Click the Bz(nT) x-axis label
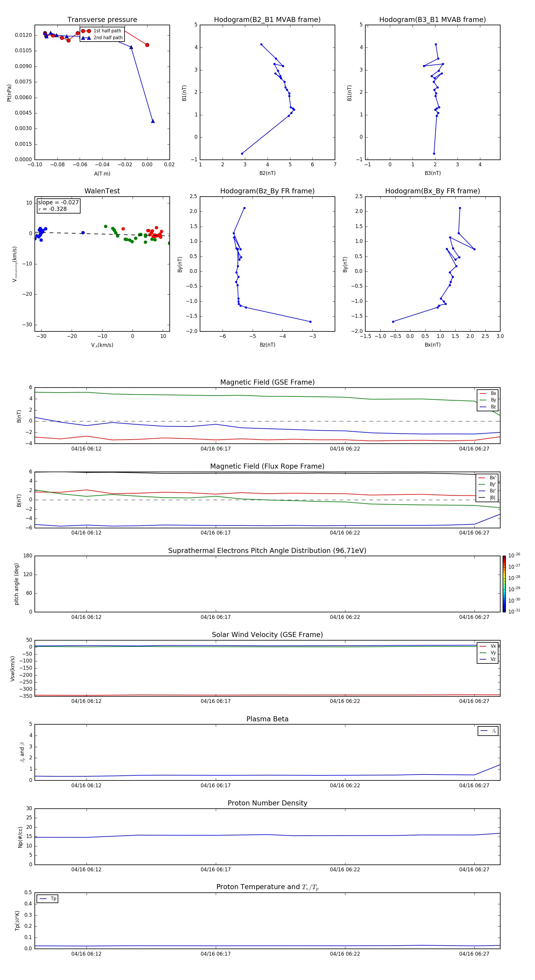Viewport: 535px width, 980px height. (267, 345)
